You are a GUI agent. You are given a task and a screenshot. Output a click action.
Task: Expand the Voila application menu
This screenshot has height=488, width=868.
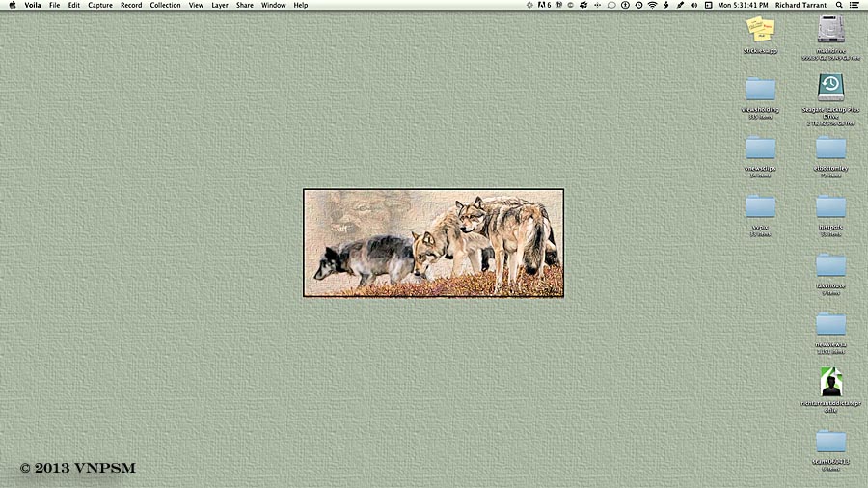point(33,5)
